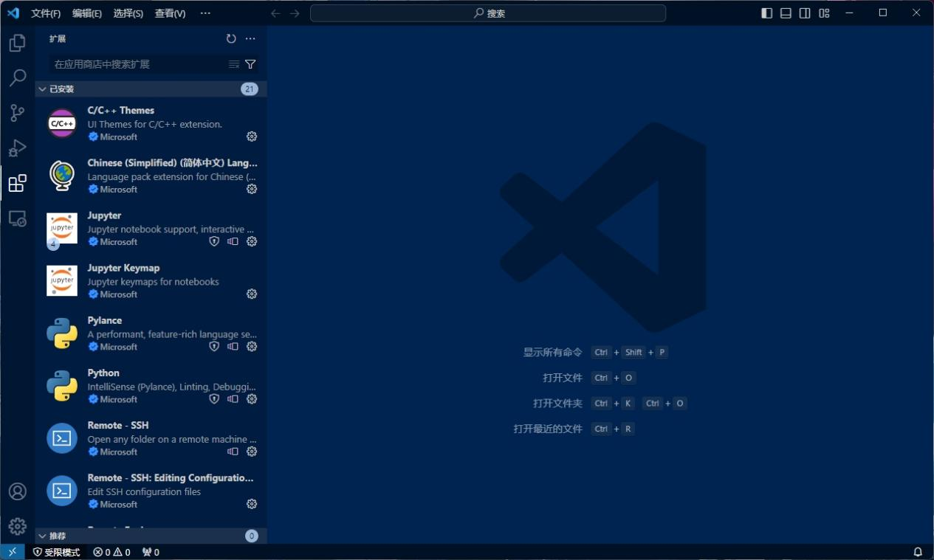Open the extensions panel more actions menu

pos(250,39)
